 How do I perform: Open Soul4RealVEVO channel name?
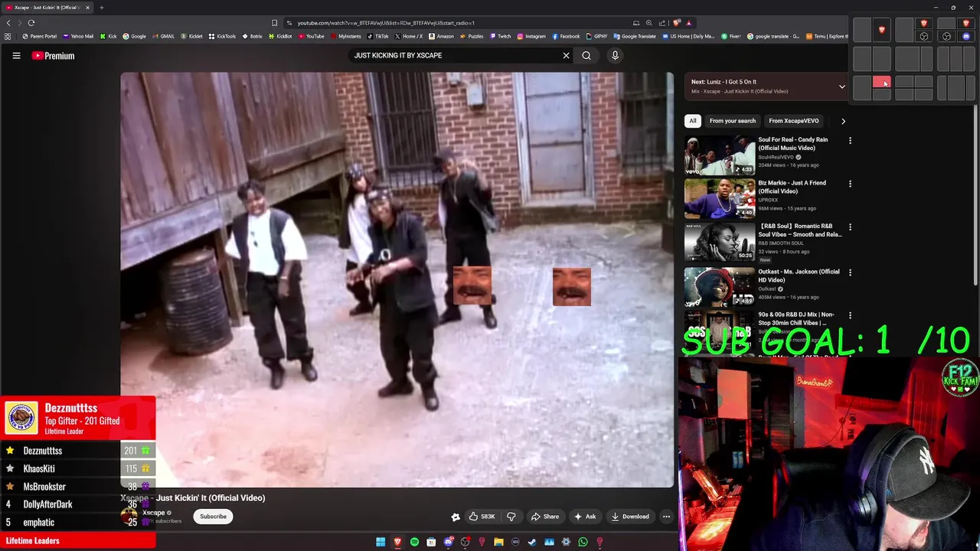(x=776, y=157)
